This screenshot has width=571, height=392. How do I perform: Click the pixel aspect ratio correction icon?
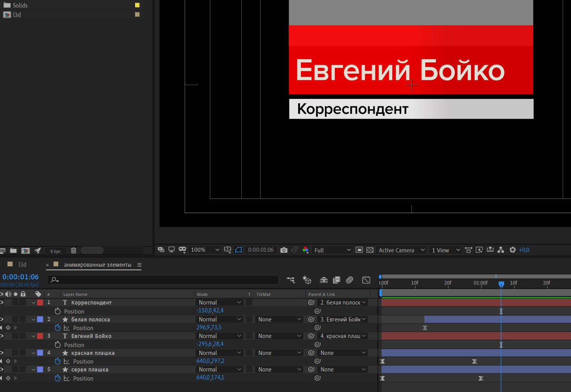click(468, 250)
